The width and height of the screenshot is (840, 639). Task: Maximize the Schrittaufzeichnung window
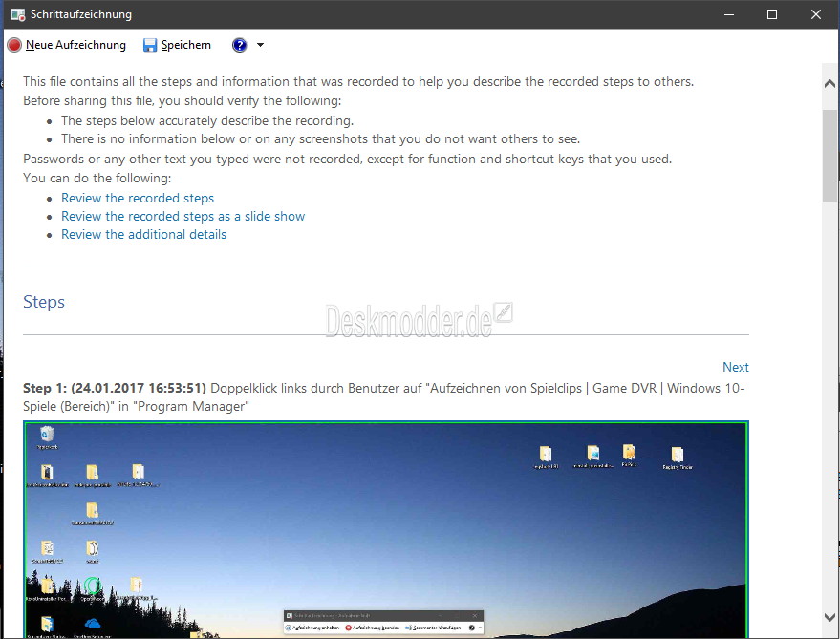(772, 14)
